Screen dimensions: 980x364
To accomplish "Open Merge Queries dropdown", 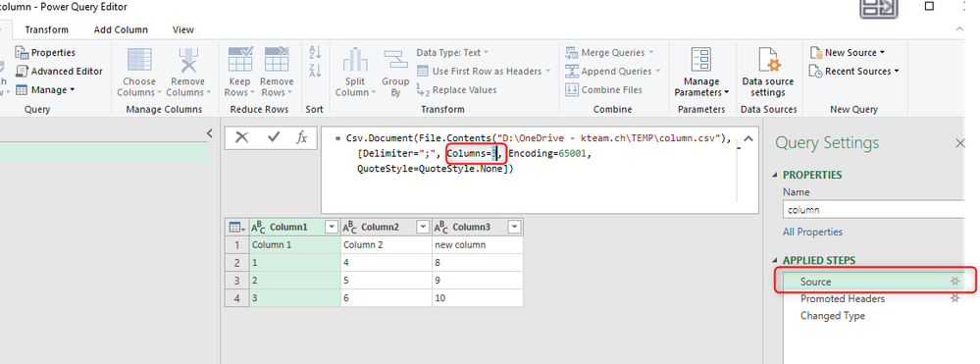I will 609,53.
